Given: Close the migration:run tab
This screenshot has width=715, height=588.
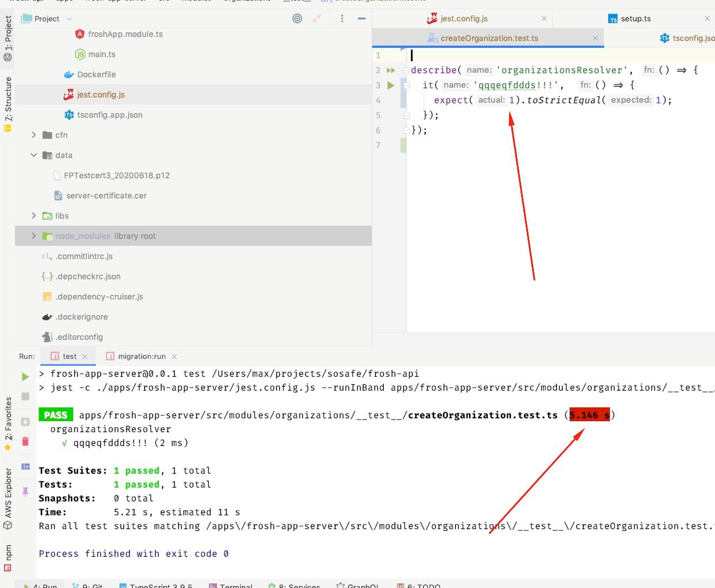Looking at the screenshot, I should pyautogui.click(x=174, y=357).
